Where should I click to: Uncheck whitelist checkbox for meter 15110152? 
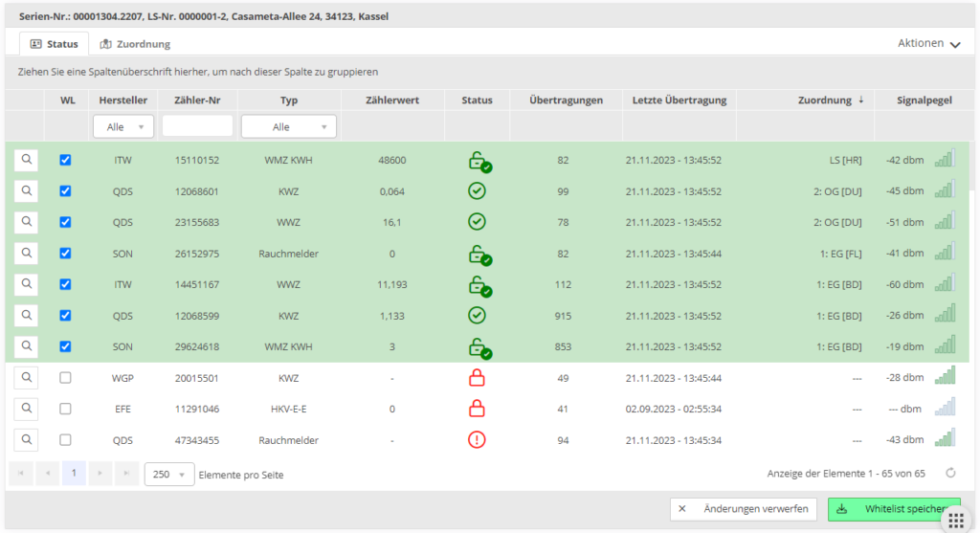tap(65, 161)
